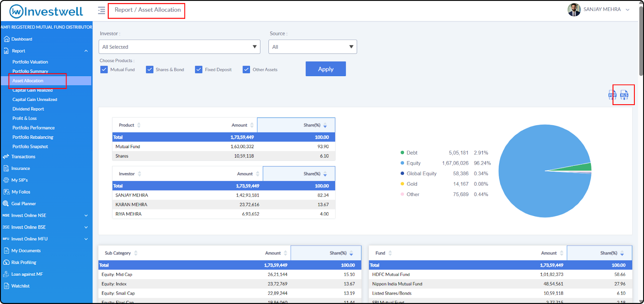Click the Goal Planner icon
This screenshot has width=644, height=304.
pos(6,204)
